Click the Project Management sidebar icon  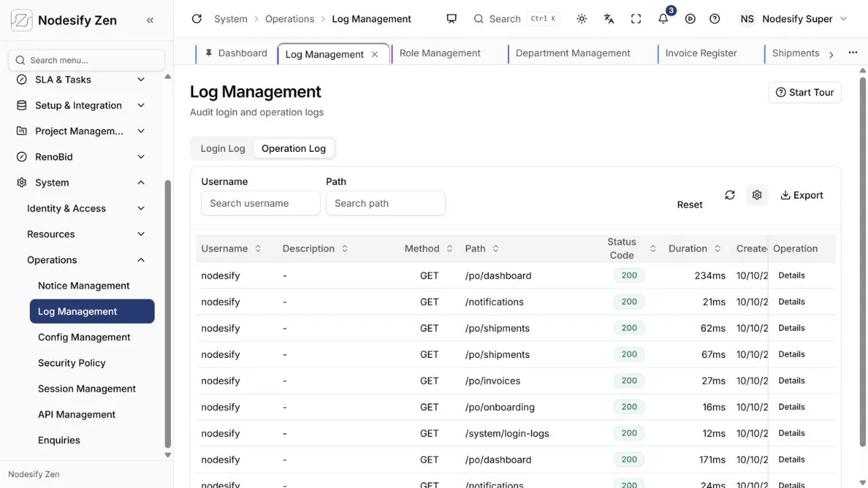(22, 131)
